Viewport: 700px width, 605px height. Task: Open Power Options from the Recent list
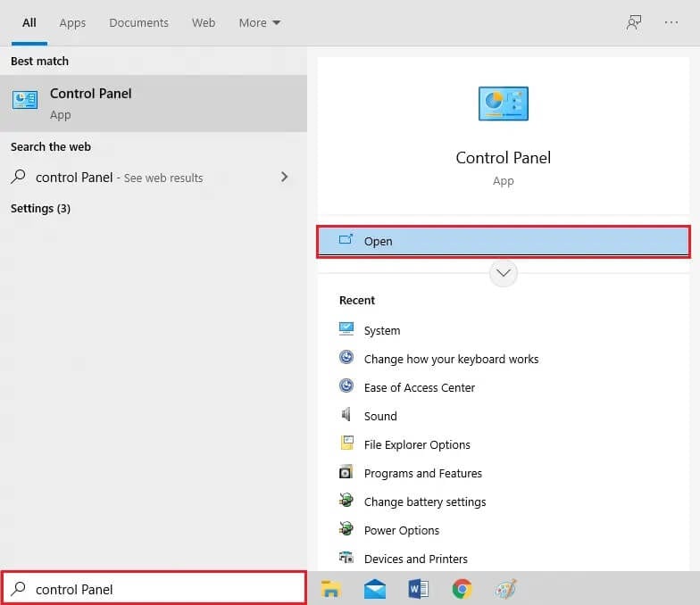point(401,531)
